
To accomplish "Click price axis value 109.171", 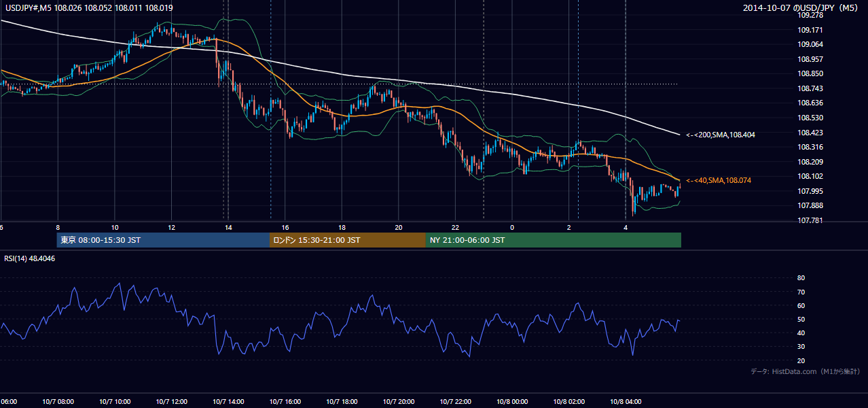I will tap(810, 30).
